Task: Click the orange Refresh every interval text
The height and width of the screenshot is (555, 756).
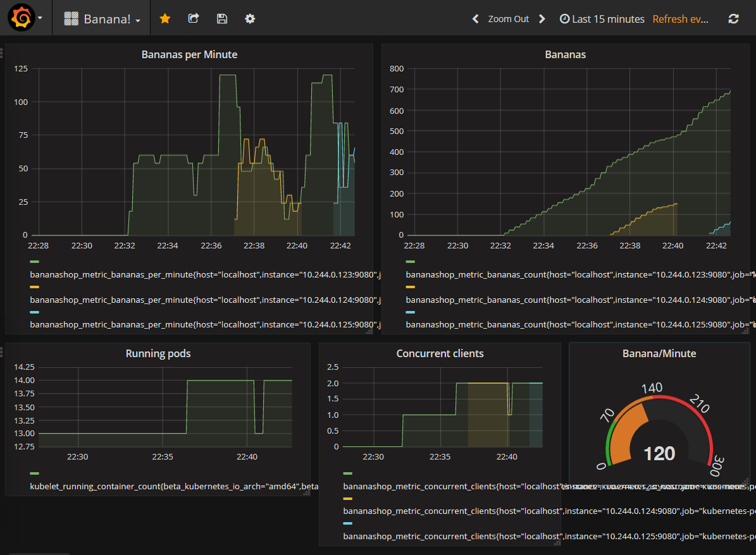Action: (680, 19)
